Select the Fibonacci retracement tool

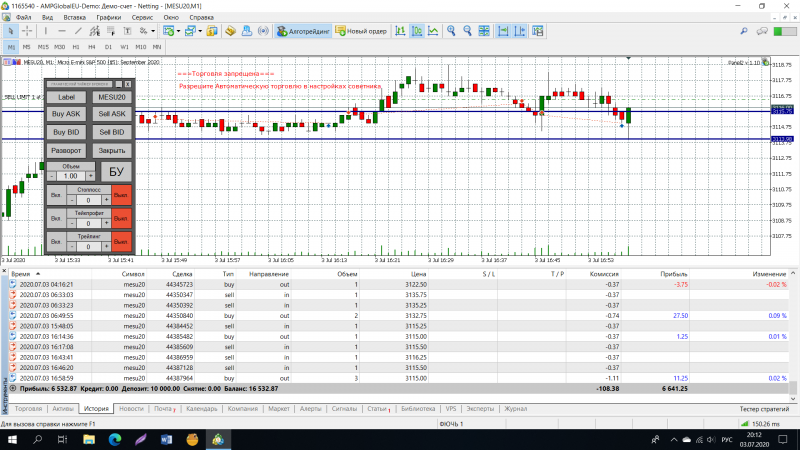pos(111,31)
